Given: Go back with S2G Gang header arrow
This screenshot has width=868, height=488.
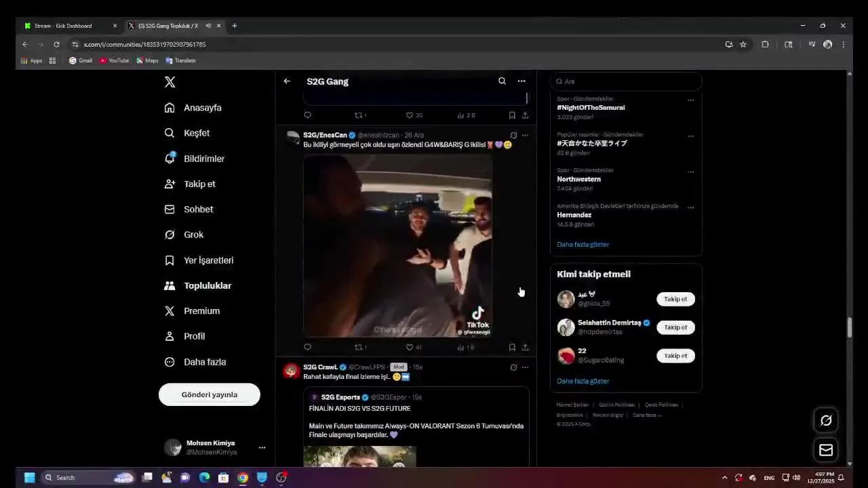Looking at the screenshot, I should (287, 81).
